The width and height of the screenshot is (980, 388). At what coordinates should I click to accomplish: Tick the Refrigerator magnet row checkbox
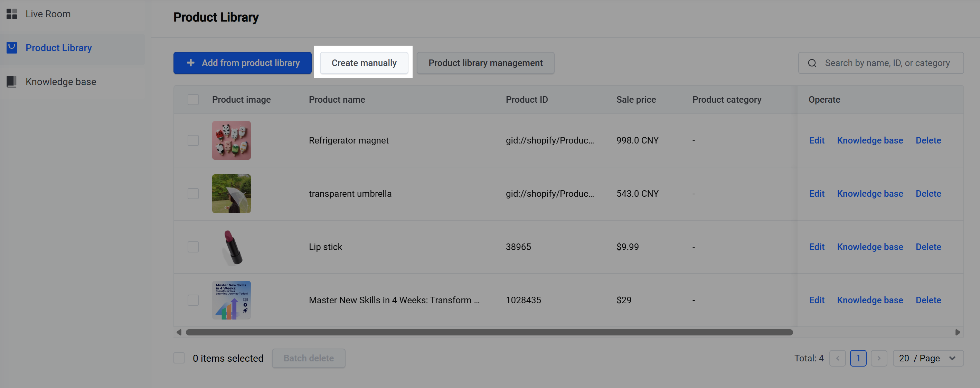tap(193, 140)
